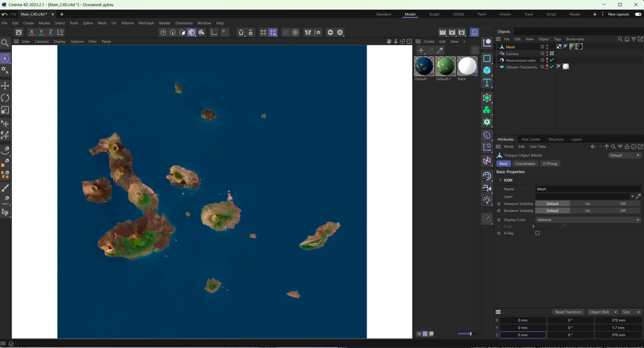Add a new material with plus icon
Screen dimensions: 644x348
(x=421, y=50)
